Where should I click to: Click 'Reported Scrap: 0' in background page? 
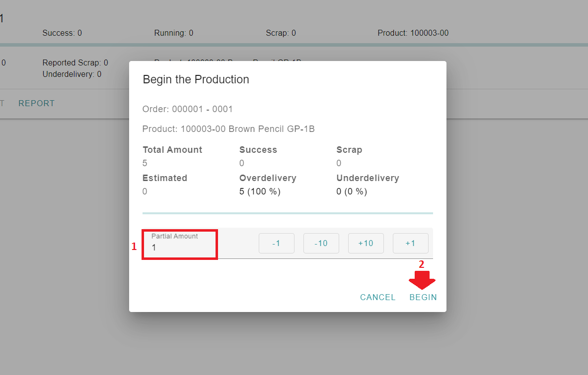(x=75, y=62)
